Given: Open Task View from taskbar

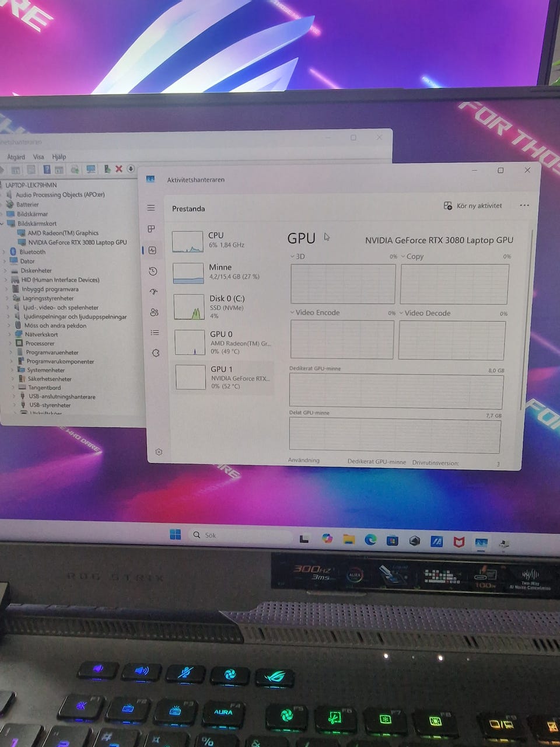Looking at the screenshot, I should point(304,539).
